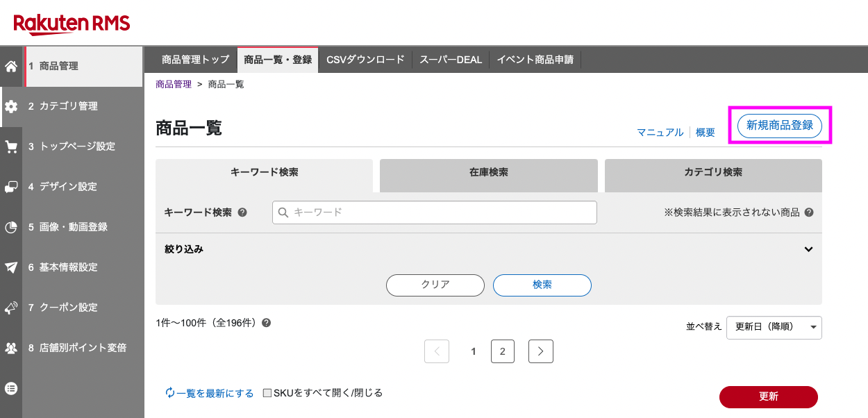Click the magnifier icon in keyword field
Screen dimensions: 868x418
[x=283, y=212]
